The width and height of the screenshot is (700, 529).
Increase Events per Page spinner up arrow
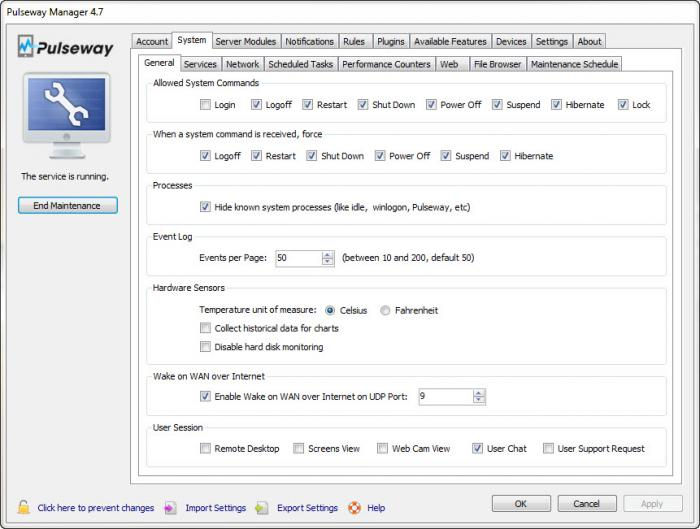point(328,254)
